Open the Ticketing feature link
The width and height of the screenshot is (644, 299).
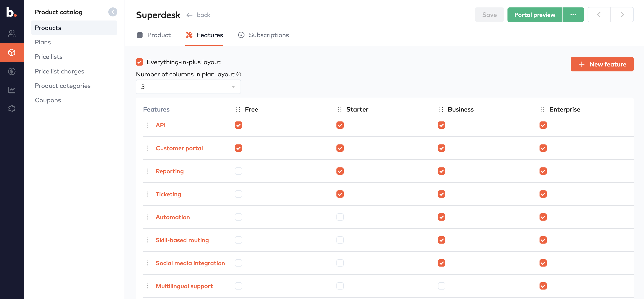click(168, 194)
